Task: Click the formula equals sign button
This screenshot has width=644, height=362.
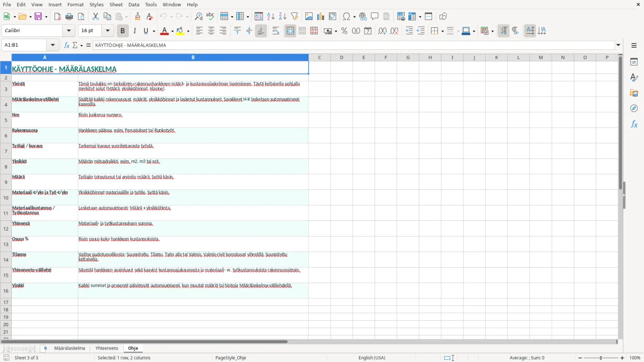Action: 89,45
